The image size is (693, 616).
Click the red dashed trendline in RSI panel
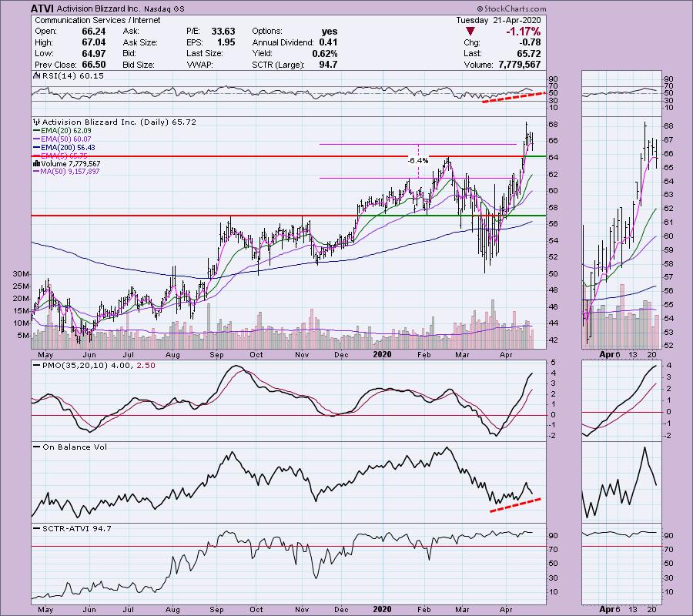tap(514, 97)
